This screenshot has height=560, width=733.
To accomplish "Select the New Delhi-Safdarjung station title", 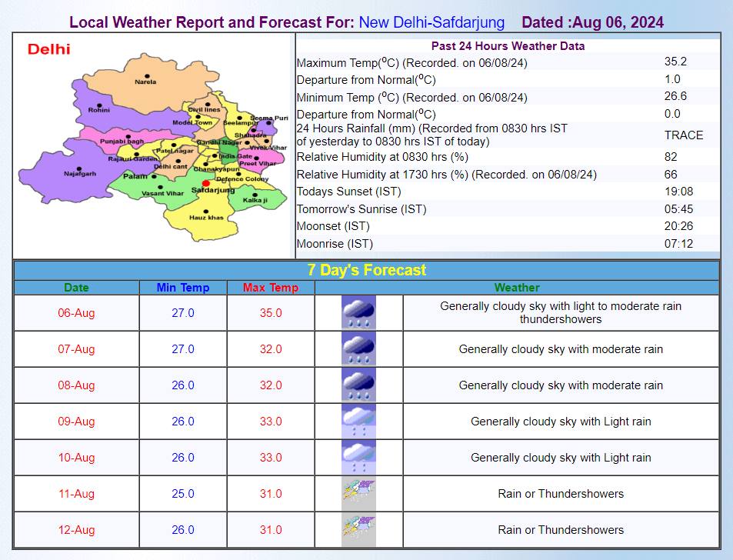I will coord(431,22).
